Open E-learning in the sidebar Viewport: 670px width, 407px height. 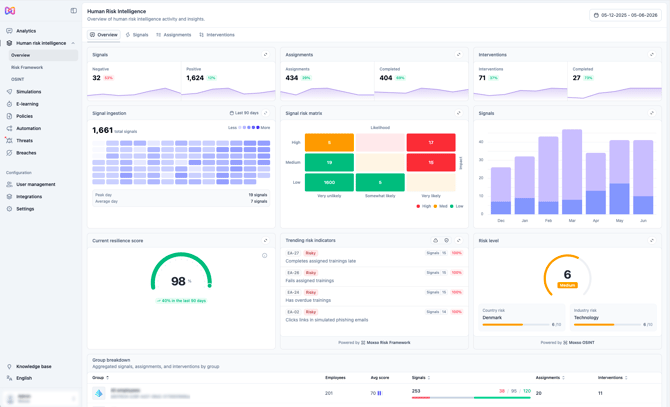pos(27,104)
